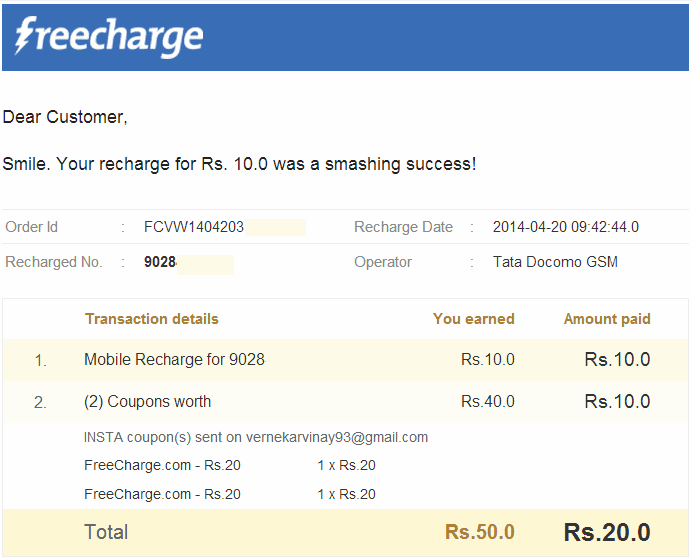Click the total paid Rs.20.0 amount
Viewport: 692px width, 559px height.
607,532
